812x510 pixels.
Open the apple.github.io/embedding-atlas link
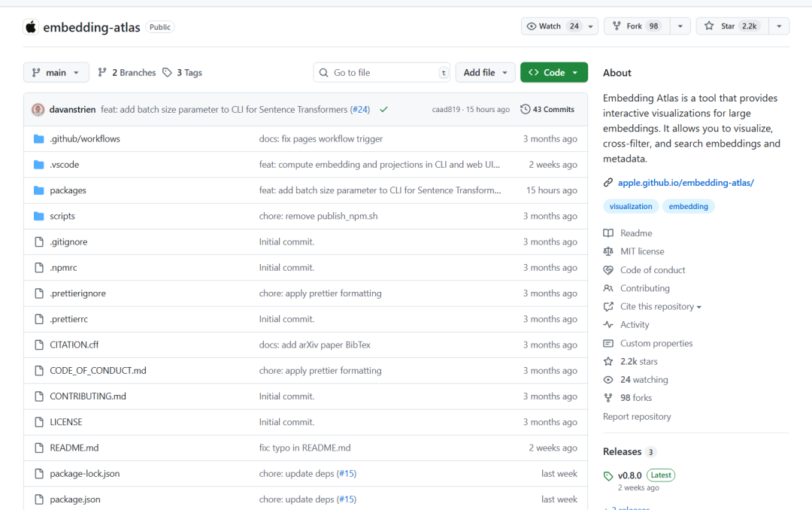[x=685, y=182]
